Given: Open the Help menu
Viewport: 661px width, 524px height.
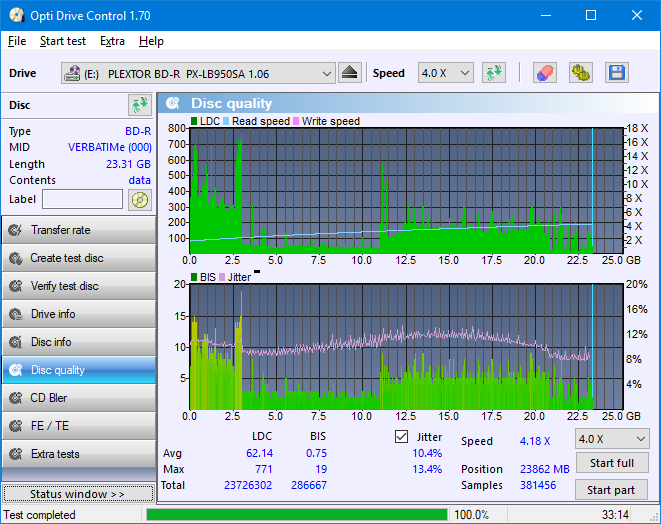Looking at the screenshot, I should pyautogui.click(x=151, y=41).
